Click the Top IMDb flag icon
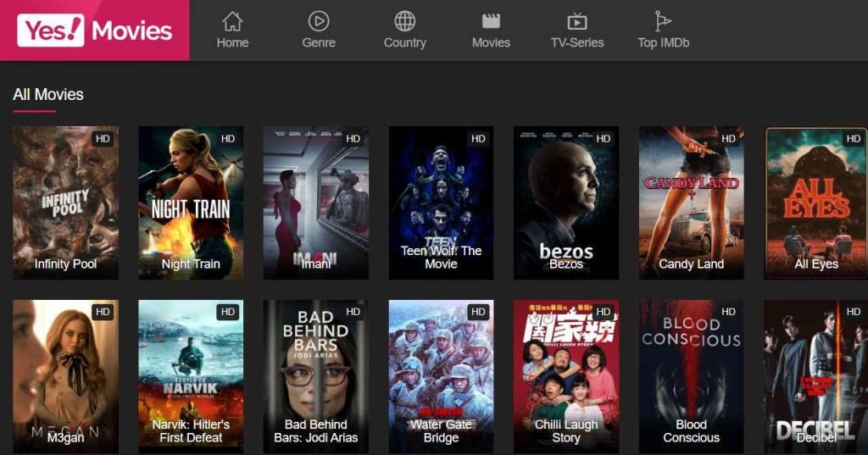This screenshot has width=868, height=455. click(662, 21)
